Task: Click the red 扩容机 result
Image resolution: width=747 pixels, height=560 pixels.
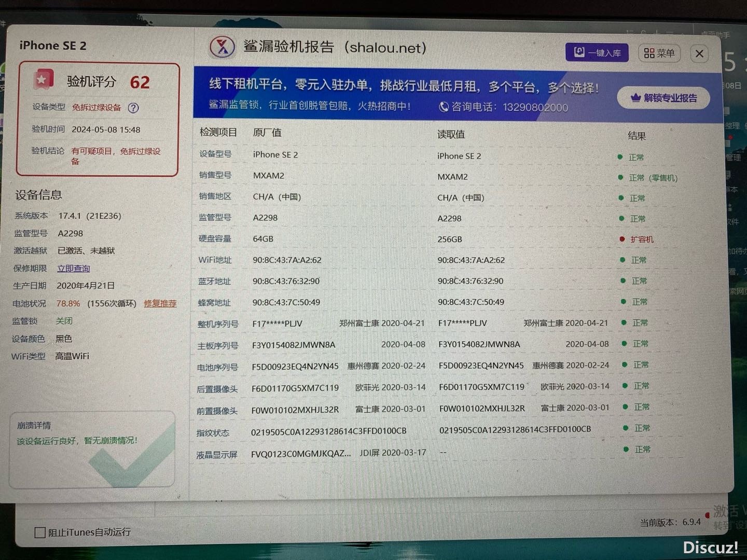Action: [642, 240]
